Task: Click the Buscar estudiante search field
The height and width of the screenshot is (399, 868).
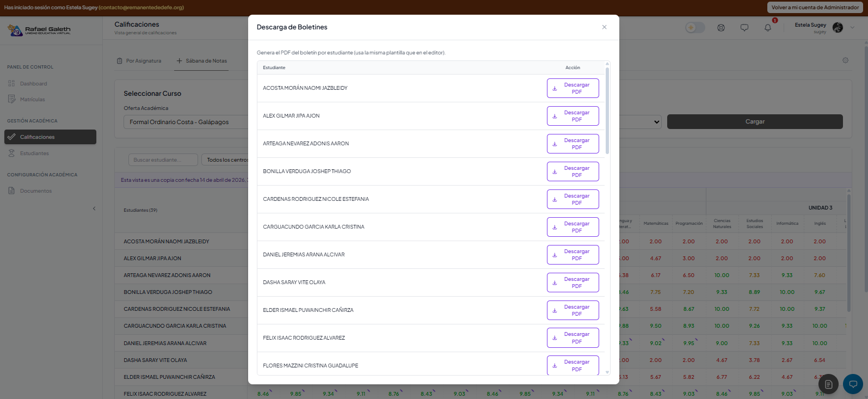Action: pyautogui.click(x=163, y=160)
